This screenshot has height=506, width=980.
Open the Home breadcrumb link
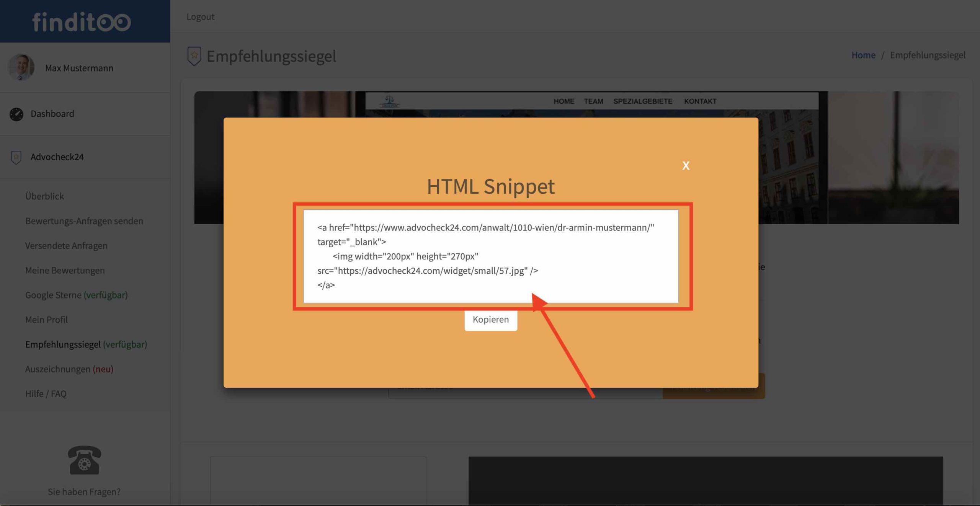coord(863,55)
